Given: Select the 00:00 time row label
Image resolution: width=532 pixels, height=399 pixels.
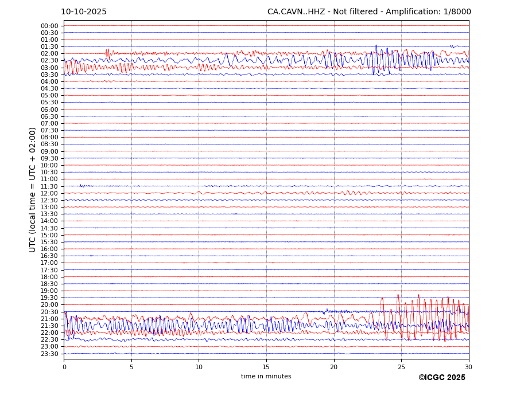Looking at the screenshot, I should (x=49, y=26).
